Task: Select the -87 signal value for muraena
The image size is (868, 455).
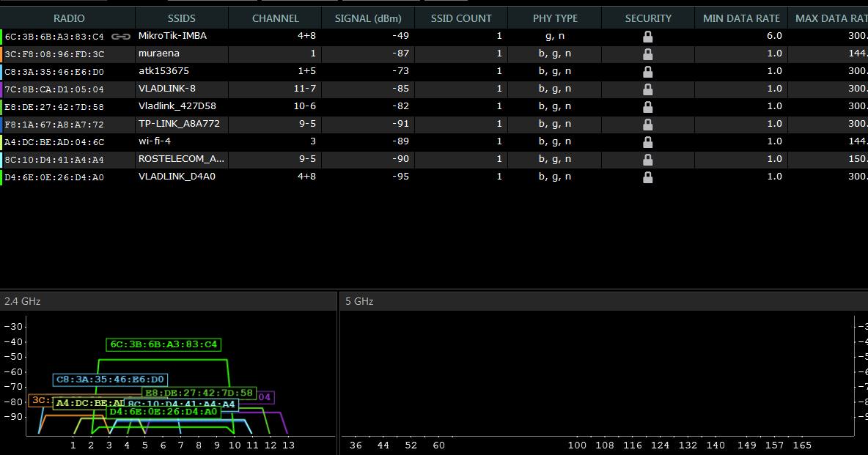Action: tap(400, 53)
